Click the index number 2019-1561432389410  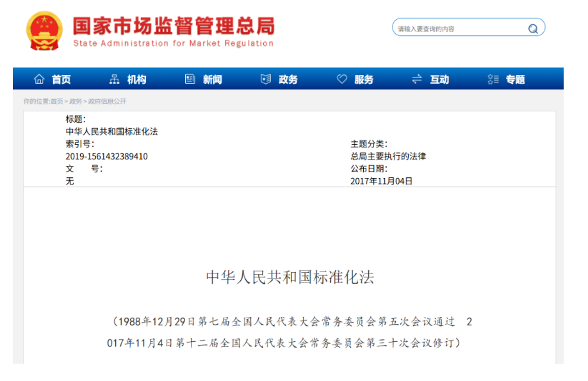[106, 156]
